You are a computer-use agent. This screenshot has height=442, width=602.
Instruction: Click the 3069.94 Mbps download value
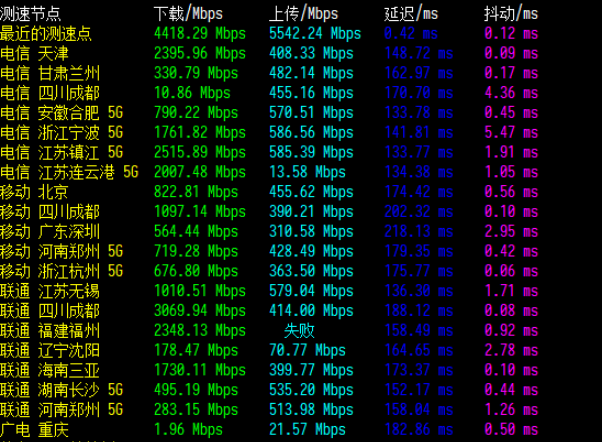click(x=198, y=310)
